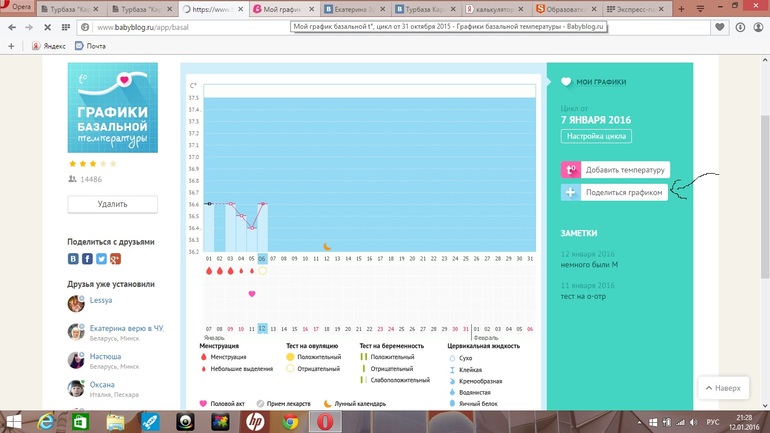Click the empty ovulation test circle
Screen dimensions: 770x433
[263, 271]
